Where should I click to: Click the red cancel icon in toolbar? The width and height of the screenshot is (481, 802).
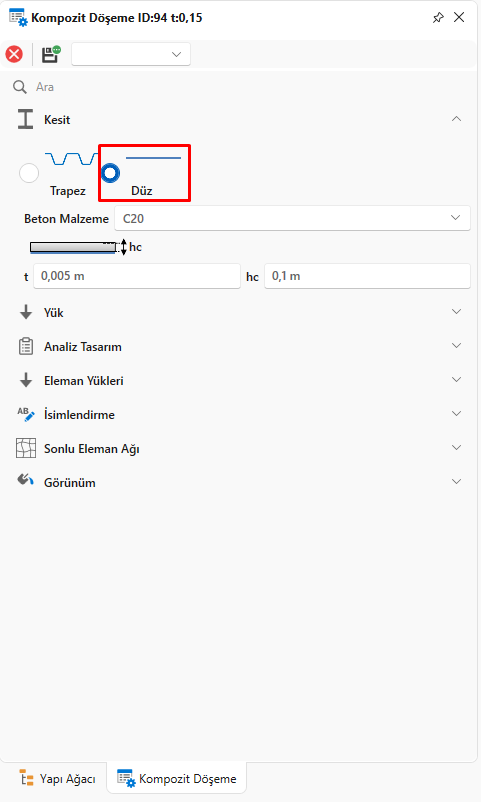(14, 54)
